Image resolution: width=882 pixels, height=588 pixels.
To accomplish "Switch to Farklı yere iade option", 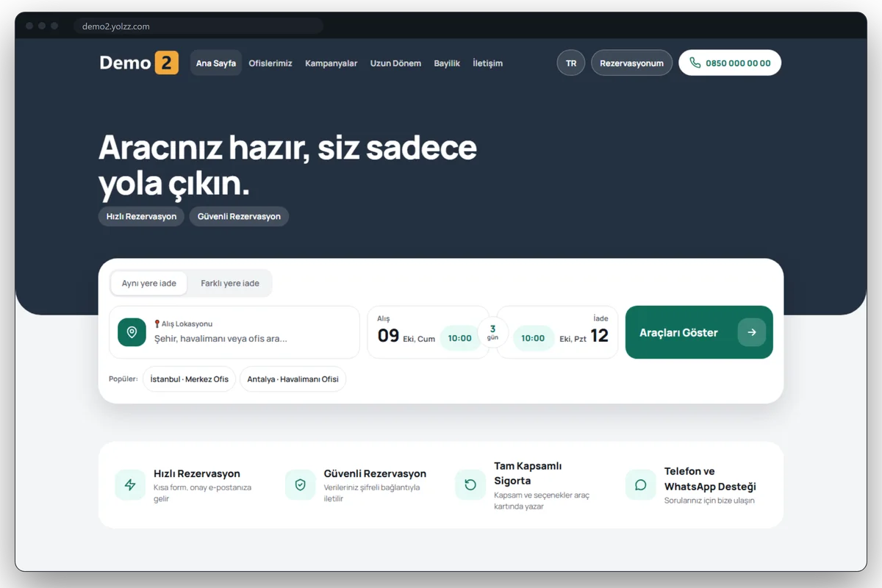I will tap(230, 283).
